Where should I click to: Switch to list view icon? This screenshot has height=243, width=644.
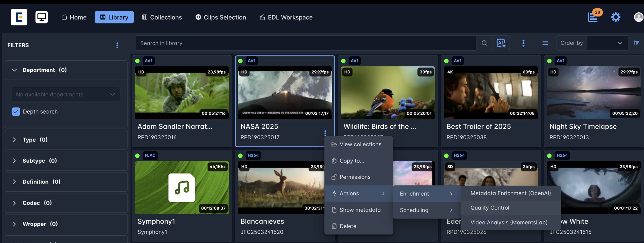[545, 43]
